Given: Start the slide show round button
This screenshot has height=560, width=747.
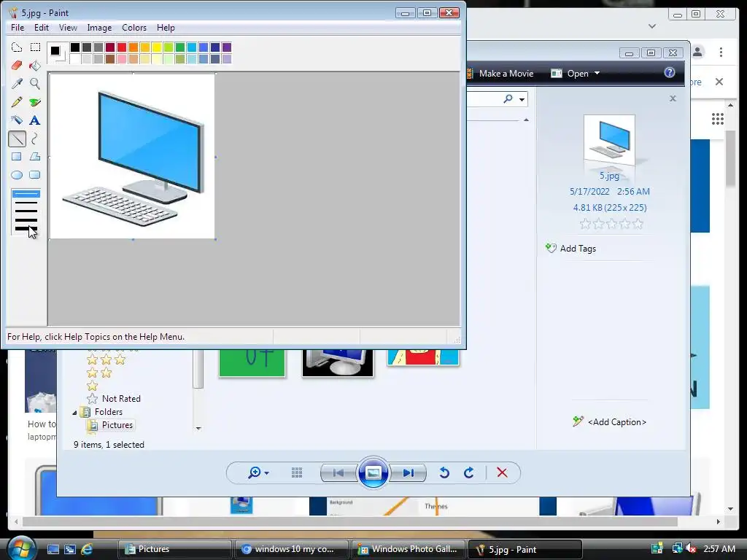Looking at the screenshot, I should click(x=373, y=472).
